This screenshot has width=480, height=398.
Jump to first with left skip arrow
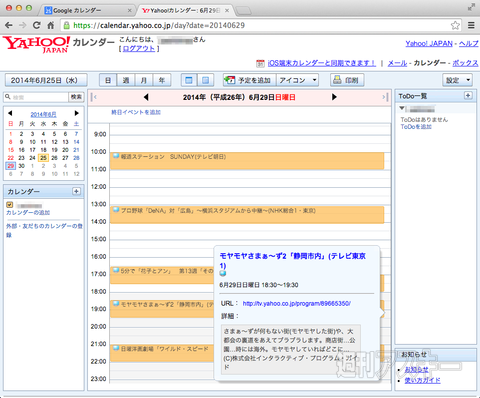point(95,97)
